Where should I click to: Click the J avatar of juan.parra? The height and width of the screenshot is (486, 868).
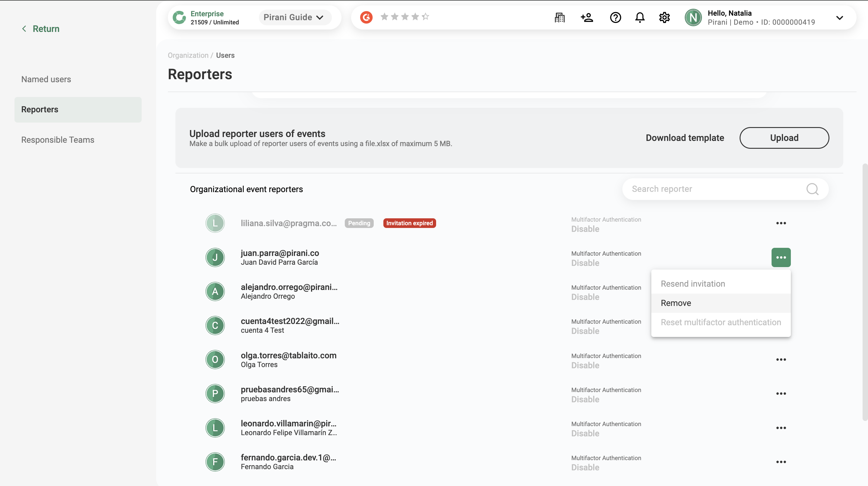[x=215, y=257]
